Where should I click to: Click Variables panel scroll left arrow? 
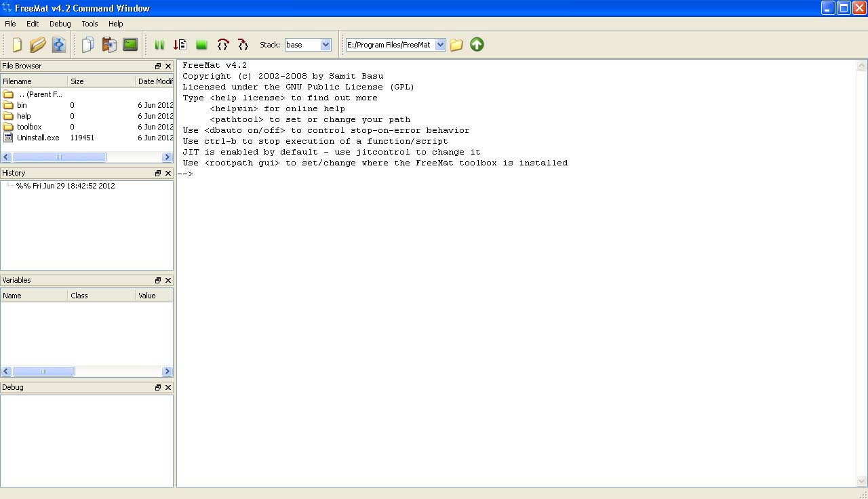pyautogui.click(x=6, y=372)
